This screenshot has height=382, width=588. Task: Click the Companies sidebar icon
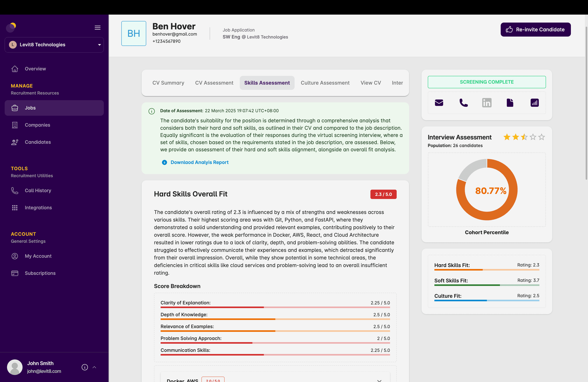tap(15, 125)
